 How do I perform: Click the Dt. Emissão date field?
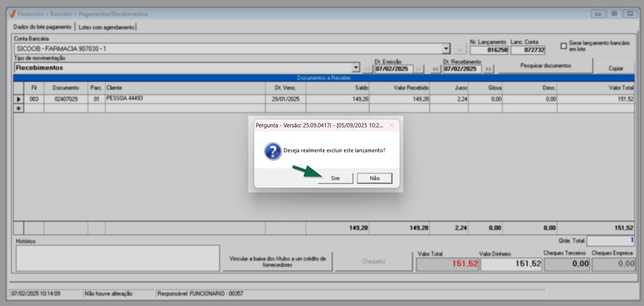[394, 69]
